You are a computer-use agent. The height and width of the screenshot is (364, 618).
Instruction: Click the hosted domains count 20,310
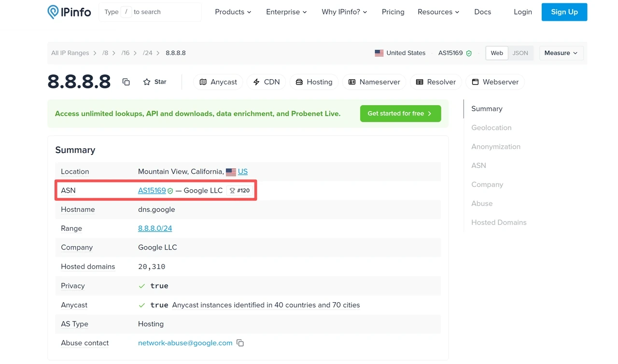[x=152, y=266]
